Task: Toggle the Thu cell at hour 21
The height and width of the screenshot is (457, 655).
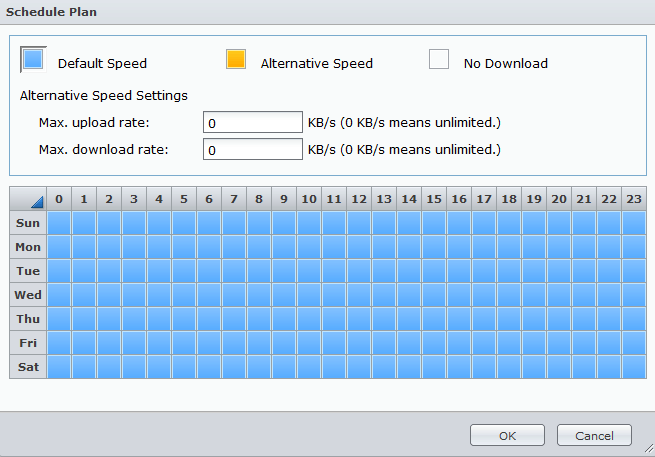Action: tap(584, 319)
